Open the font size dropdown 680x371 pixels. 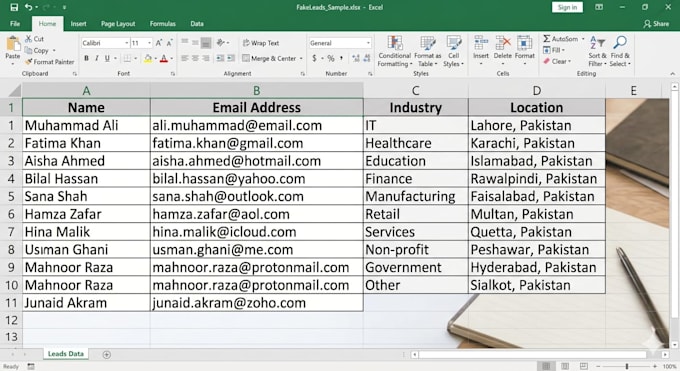pos(149,43)
